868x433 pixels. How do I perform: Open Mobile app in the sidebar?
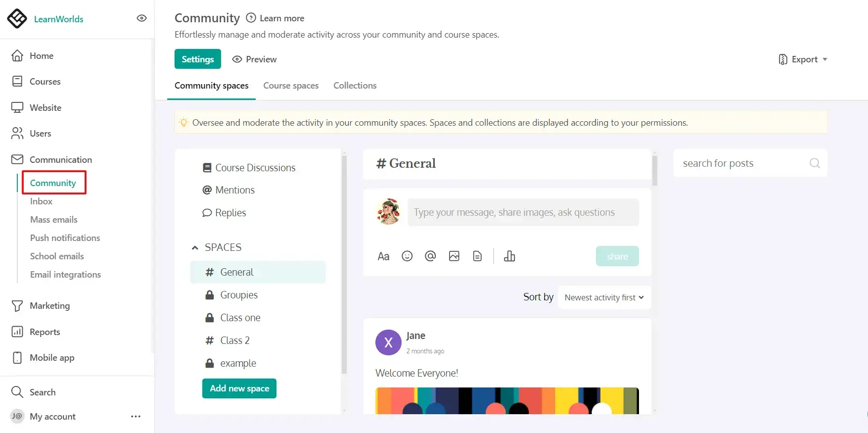click(52, 358)
